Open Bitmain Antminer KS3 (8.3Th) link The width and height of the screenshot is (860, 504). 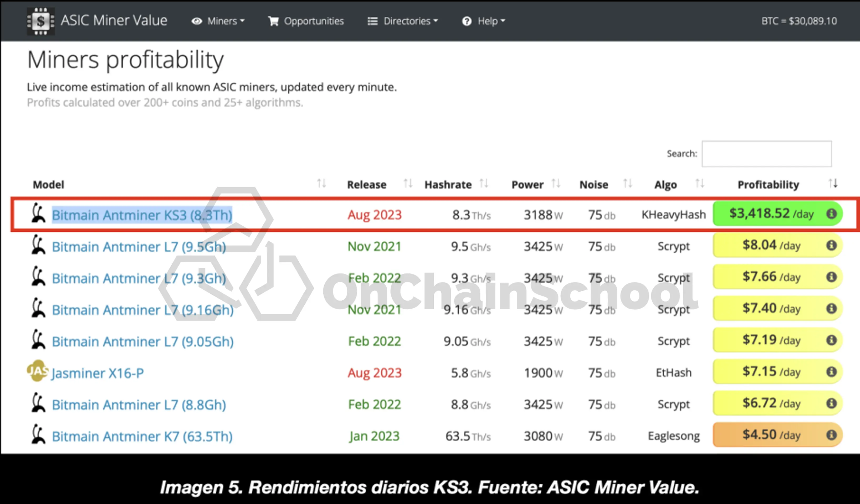pyautogui.click(x=142, y=215)
